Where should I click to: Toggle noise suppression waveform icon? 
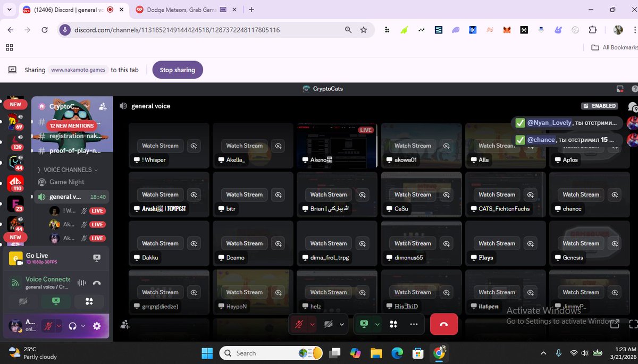[x=82, y=283]
